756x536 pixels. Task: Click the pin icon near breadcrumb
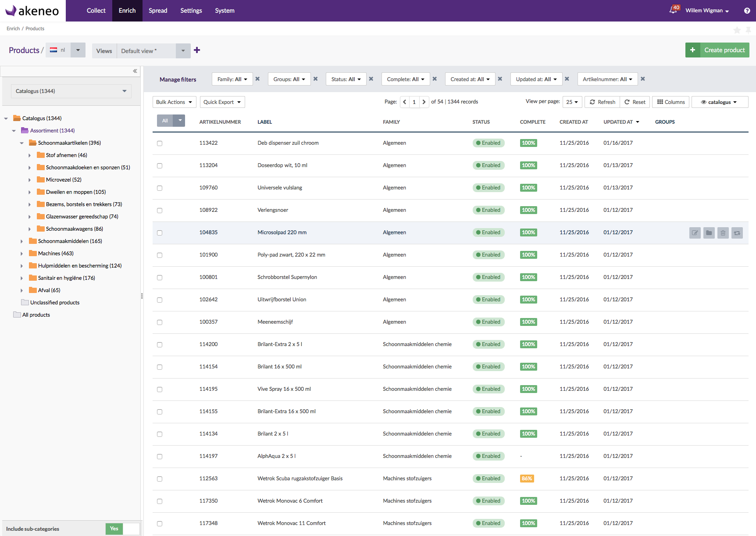(748, 30)
